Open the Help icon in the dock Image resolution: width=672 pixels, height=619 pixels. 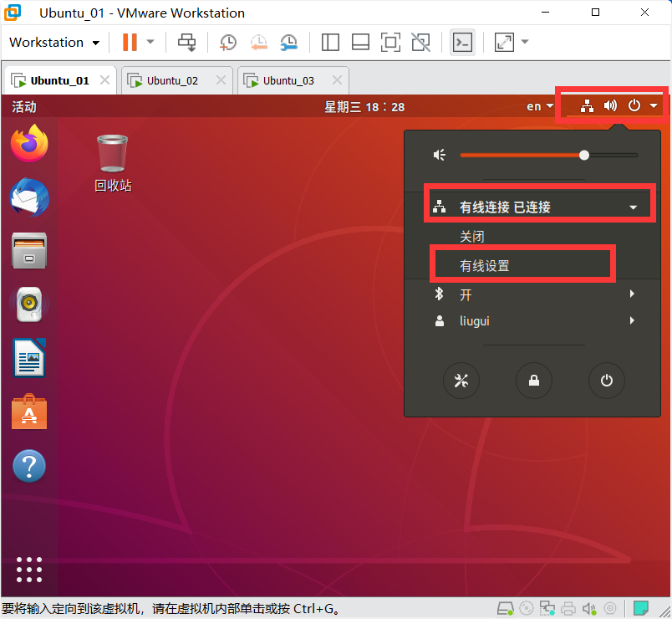(x=29, y=465)
